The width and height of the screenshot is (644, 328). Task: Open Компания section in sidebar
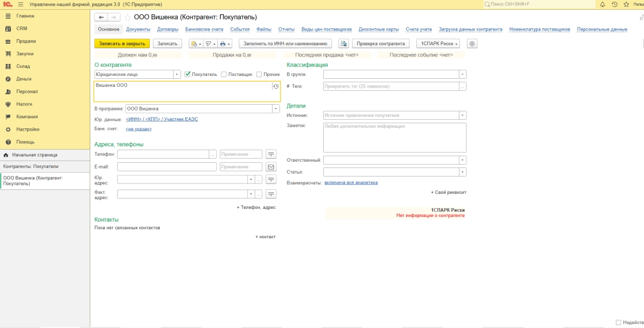click(x=45, y=117)
